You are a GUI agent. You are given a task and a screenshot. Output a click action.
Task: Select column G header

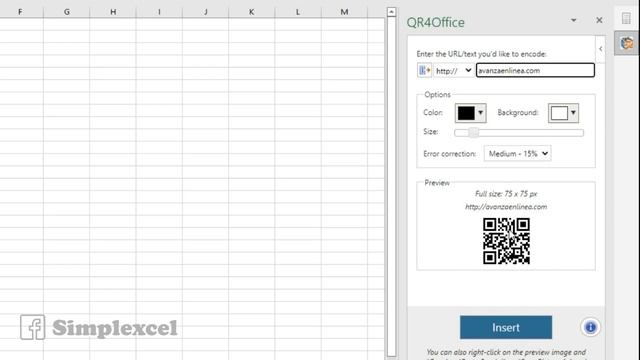(x=67, y=12)
